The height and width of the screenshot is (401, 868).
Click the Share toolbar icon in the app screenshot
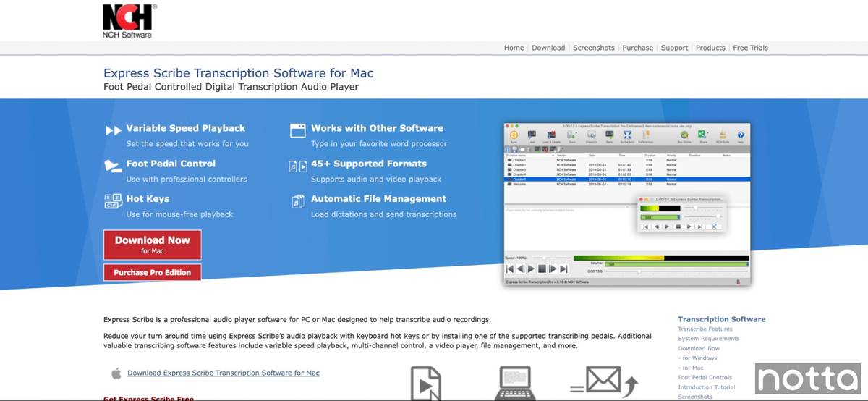702,135
